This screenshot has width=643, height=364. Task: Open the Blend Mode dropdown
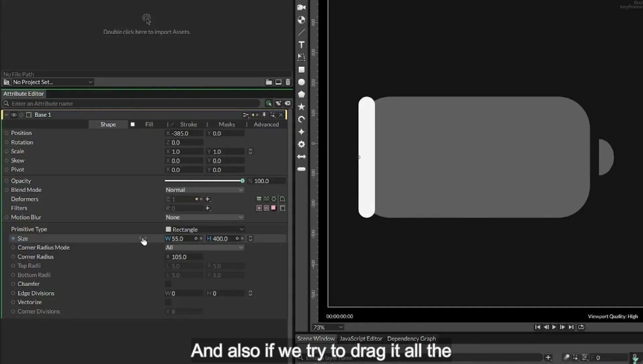pyautogui.click(x=204, y=190)
